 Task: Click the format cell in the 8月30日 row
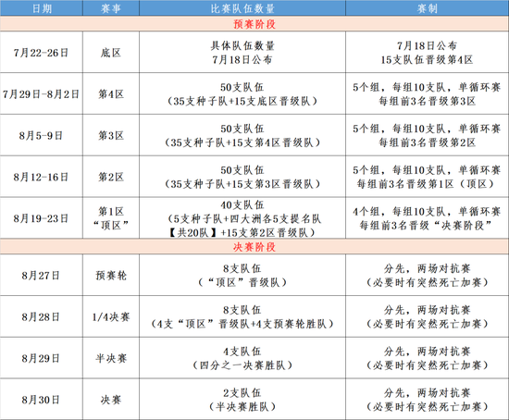tap(428, 400)
